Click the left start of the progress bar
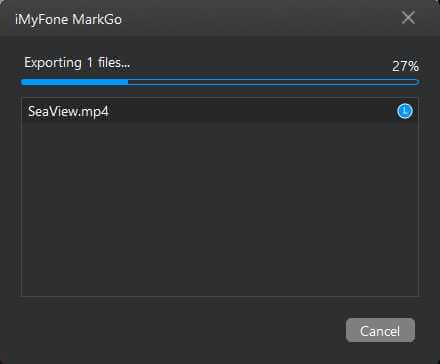 click(25, 82)
